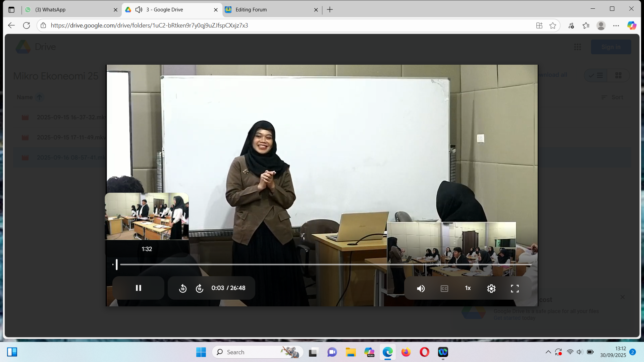Skip forward ten seconds
644x362 pixels.
coord(200,288)
